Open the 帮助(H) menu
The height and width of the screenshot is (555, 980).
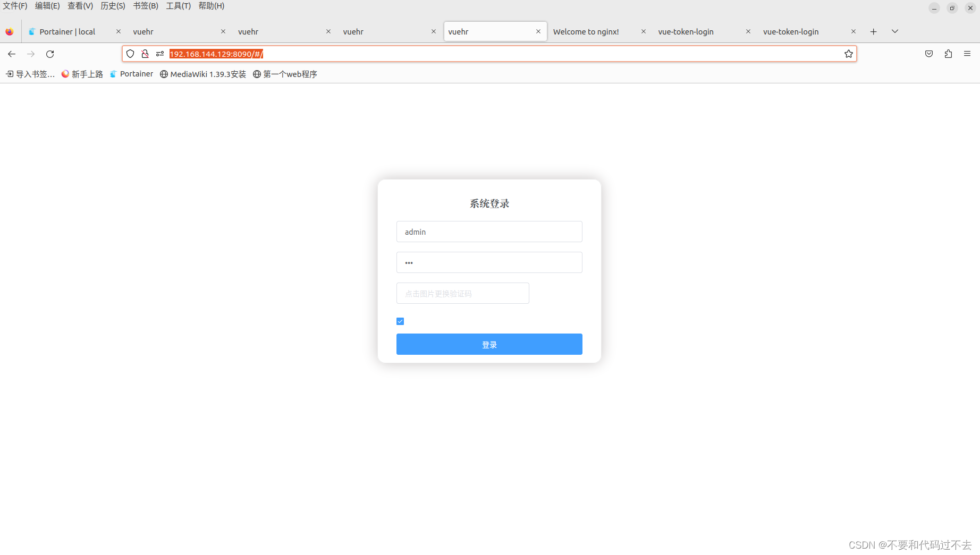pos(211,6)
